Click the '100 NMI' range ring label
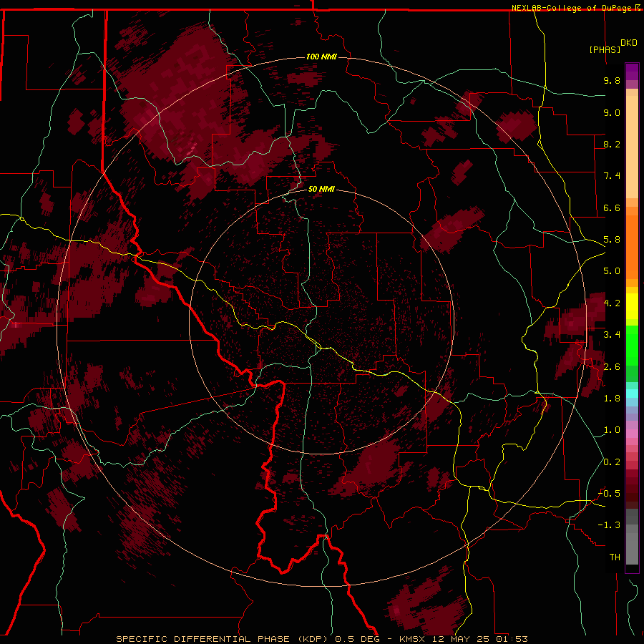Screen dimensions: 644x644 [321, 57]
